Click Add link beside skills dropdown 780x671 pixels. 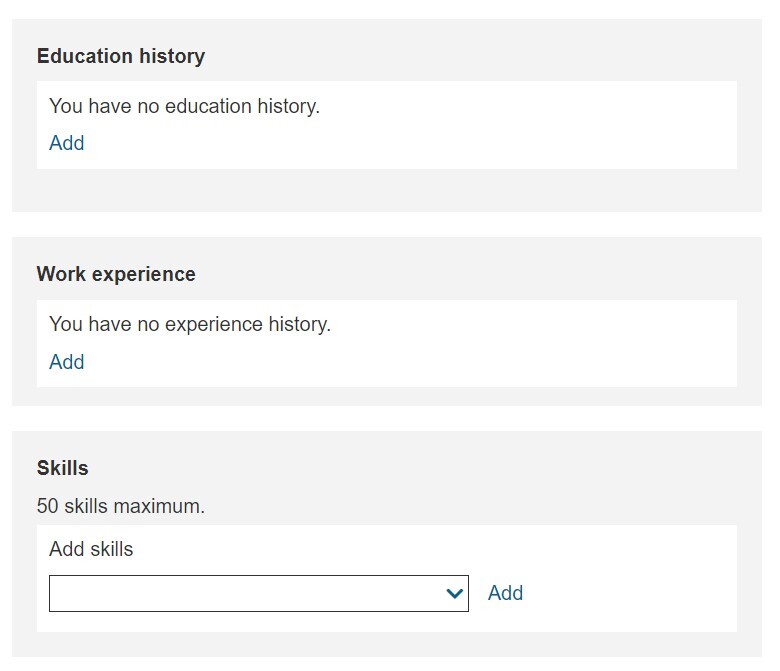[x=505, y=593]
